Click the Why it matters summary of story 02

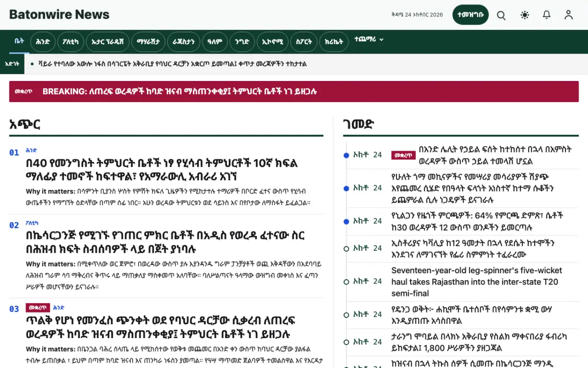[174, 275]
